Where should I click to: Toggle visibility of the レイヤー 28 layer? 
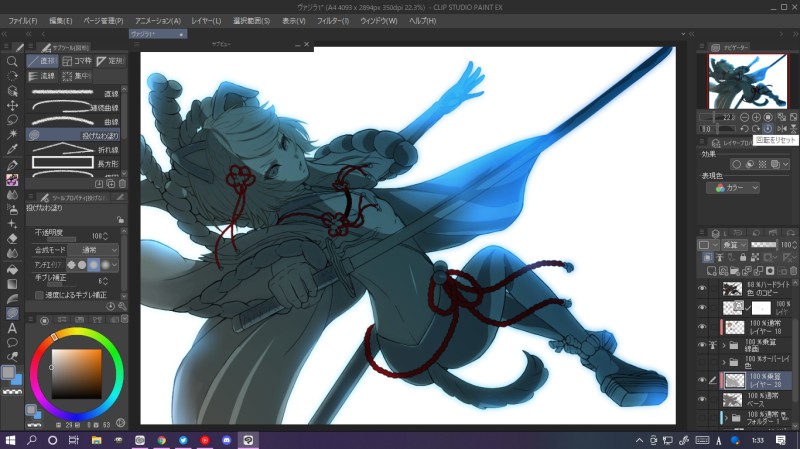(x=702, y=380)
